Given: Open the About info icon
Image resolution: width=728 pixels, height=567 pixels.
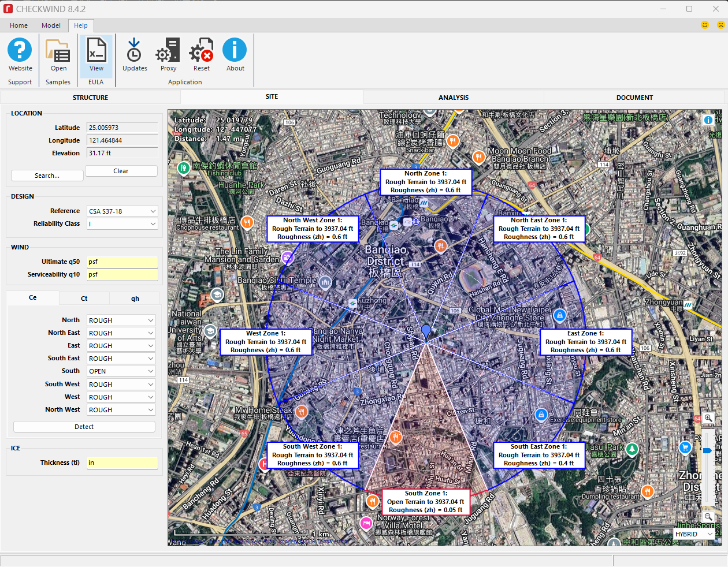Looking at the screenshot, I should point(235,50).
